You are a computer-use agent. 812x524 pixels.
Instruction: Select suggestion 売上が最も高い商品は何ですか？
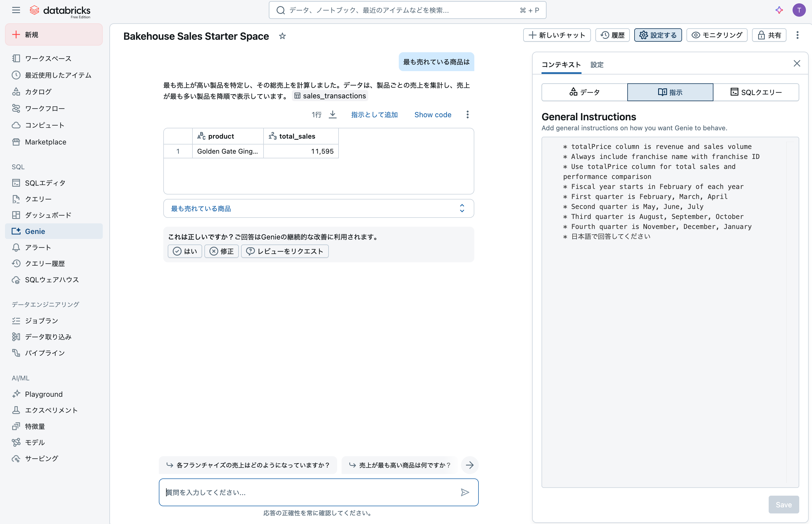(400, 465)
